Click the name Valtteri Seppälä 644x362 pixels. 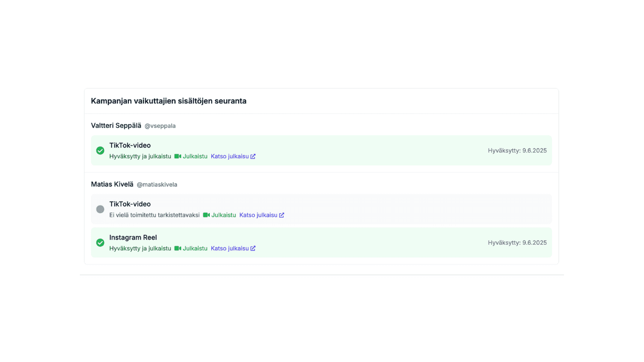pyautogui.click(x=116, y=126)
